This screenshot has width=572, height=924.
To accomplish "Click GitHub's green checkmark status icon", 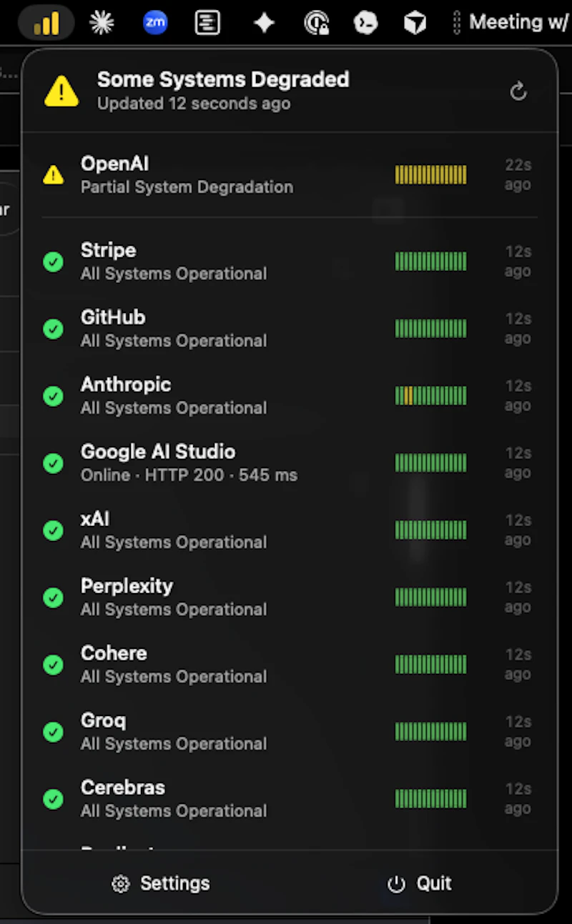I will click(53, 329).
